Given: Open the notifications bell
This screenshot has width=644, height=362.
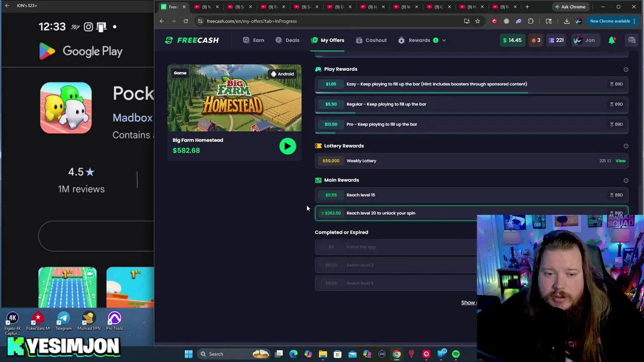Looking at the screenshot, I should point(612,40).
